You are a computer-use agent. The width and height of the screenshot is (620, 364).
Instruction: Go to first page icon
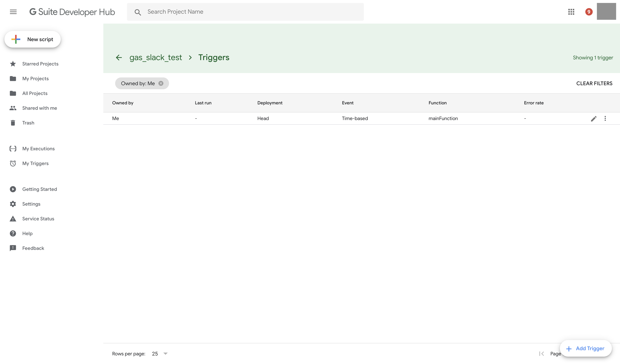(x=541, y=354)
